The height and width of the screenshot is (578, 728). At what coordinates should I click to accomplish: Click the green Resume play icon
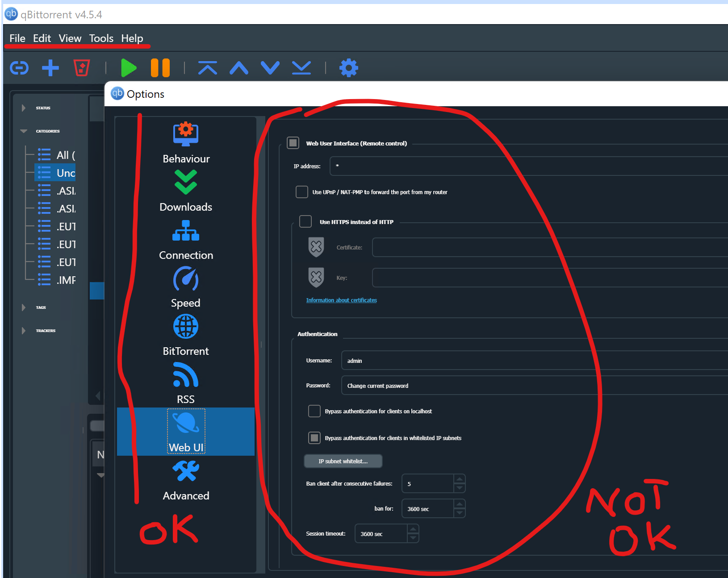(129, 68)
